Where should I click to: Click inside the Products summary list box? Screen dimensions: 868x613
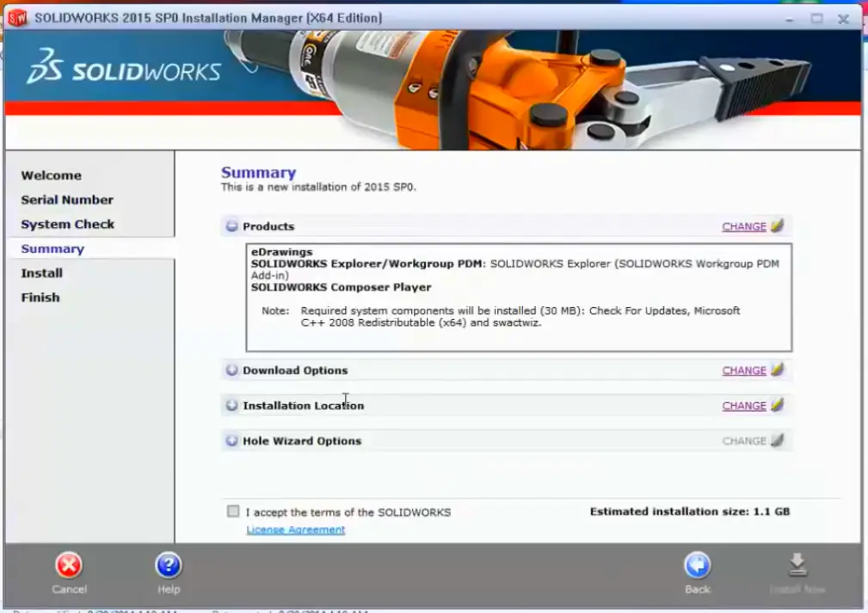point(516,292)
